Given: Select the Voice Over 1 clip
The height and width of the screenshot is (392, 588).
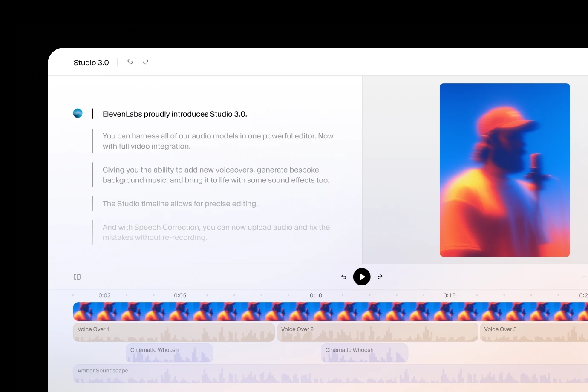Looking at the screenshot, I should (x=173, y=332).
